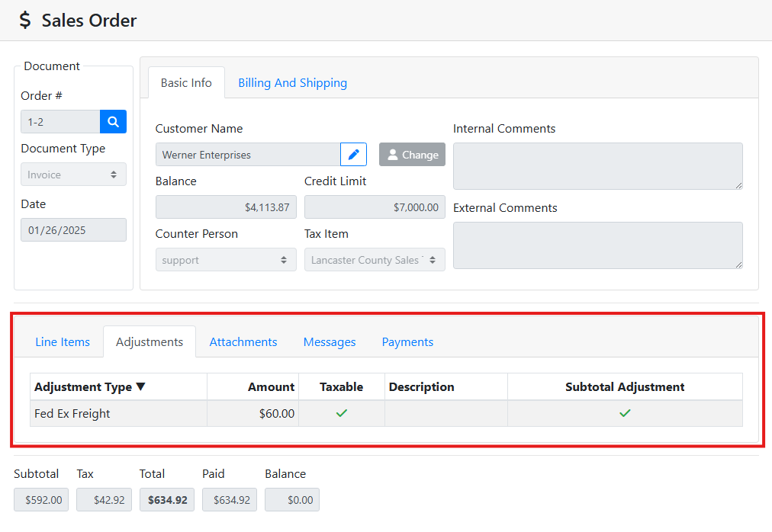
Task: Toggle the Taxable checkmark for Fed Ex Freight
Action: [342, 413]
